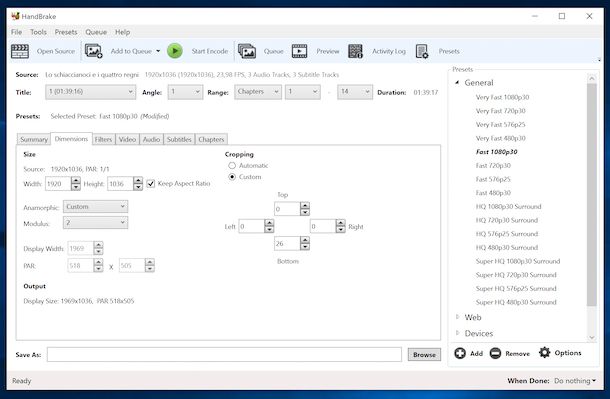This screenshot has width=610, height=399.
Task: Open the Add to Queue dropdown arrow
Action: coord(158,51)
